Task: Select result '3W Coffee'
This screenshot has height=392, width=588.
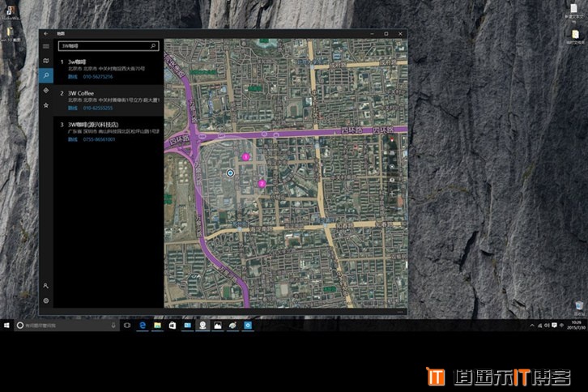Action: tap(109, 100)
